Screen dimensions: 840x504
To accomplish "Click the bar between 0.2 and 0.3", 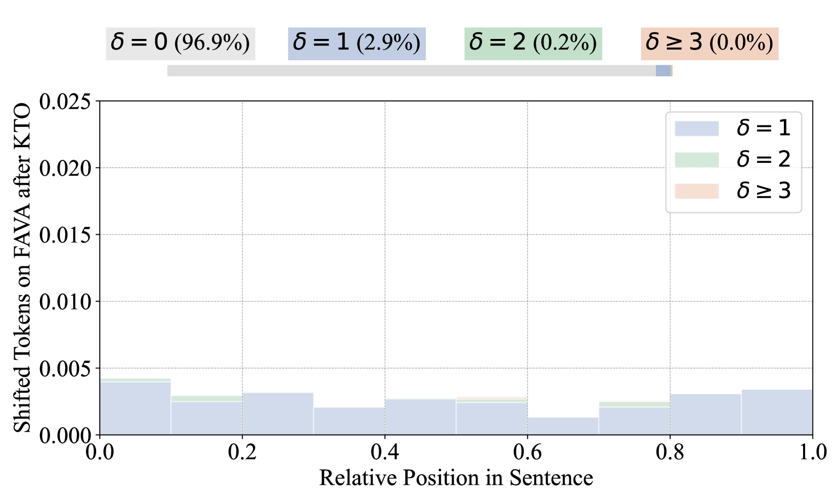I will 278,414.
